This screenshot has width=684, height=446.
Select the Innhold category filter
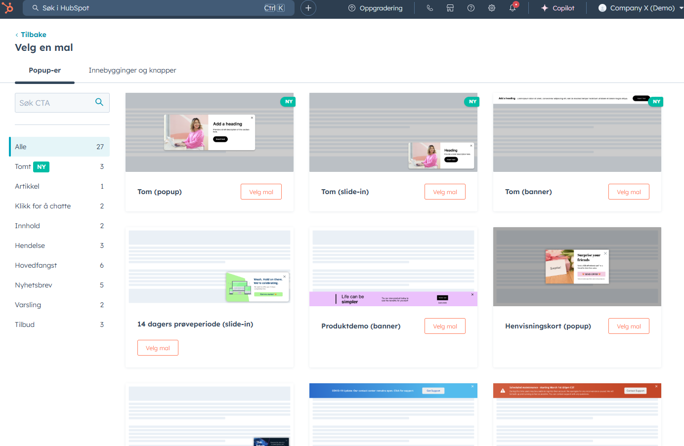(59, 226)
